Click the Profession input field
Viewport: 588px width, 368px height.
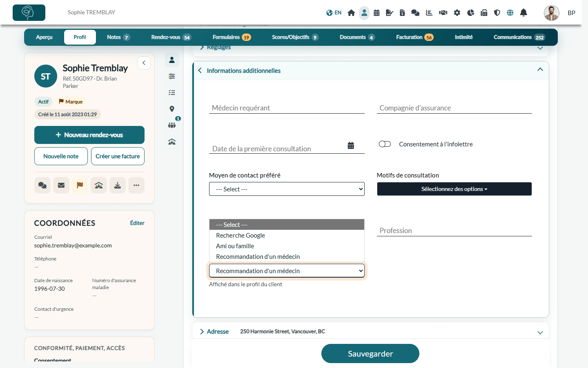[454, 231]
